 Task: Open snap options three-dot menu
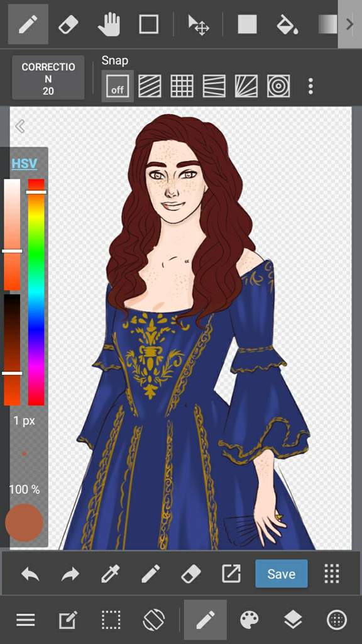pos(310,86)
